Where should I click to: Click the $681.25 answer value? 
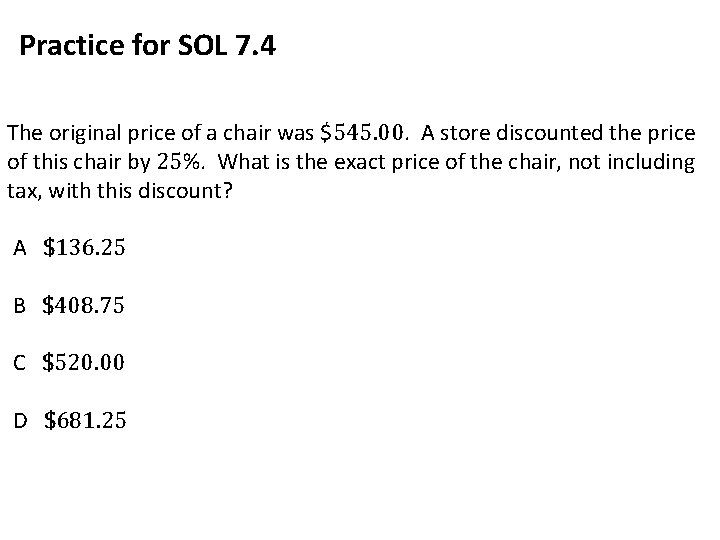click(85, 421)
